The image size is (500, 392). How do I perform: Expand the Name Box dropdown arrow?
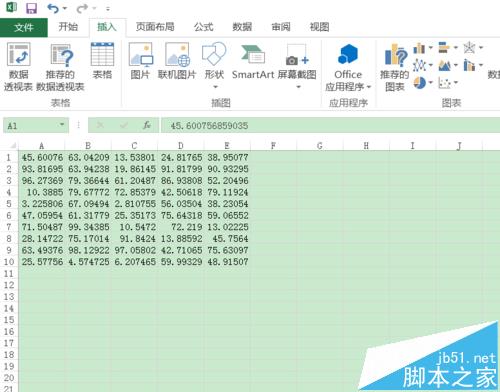[x=62, y=125]
